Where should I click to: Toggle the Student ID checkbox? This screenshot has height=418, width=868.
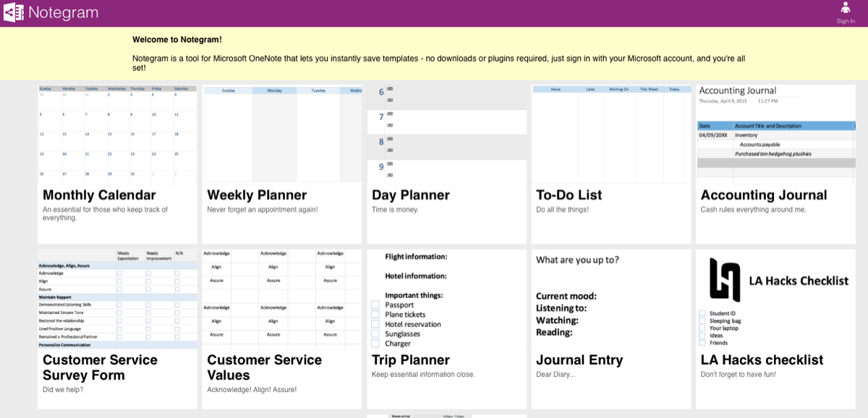pyautogui.click(x=702, y=313)
